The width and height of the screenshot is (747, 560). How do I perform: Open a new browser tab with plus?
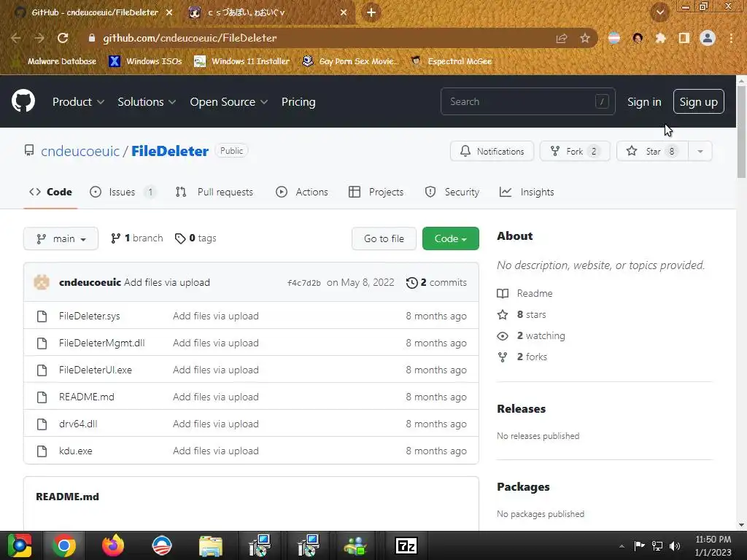(x=371, y=12)
